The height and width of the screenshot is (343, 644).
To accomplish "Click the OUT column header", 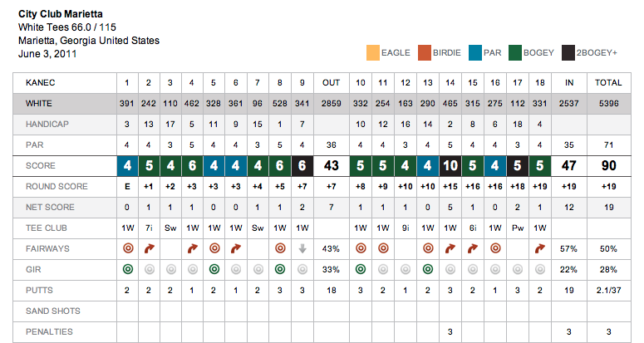I will coord(332,82).
